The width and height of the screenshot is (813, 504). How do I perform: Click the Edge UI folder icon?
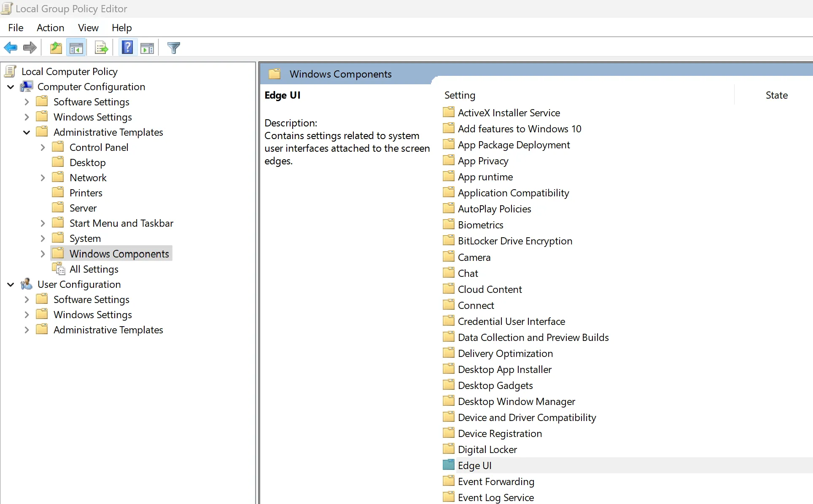(449, 465)
